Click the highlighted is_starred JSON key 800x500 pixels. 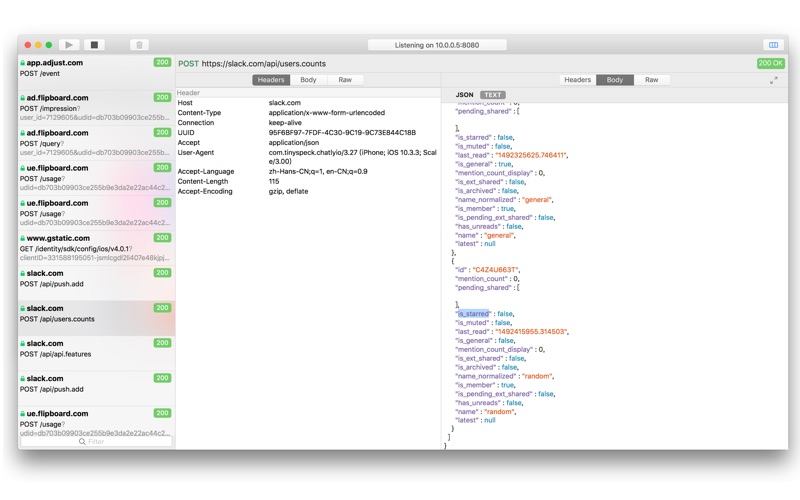point(473,314)
